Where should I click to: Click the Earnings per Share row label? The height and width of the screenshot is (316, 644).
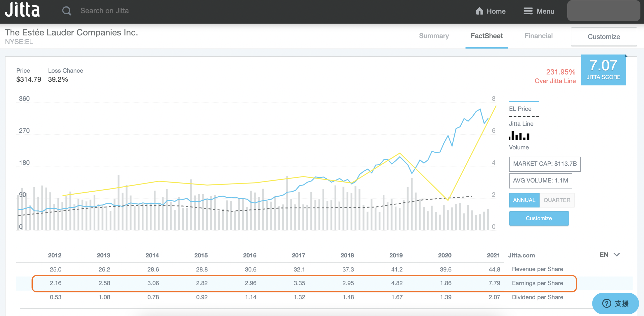click(x=537, y=283)
